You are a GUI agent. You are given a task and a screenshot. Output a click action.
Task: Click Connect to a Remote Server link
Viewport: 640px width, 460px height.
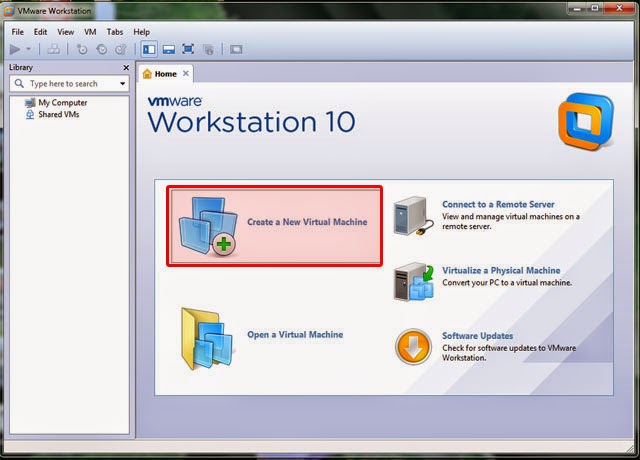498,204
